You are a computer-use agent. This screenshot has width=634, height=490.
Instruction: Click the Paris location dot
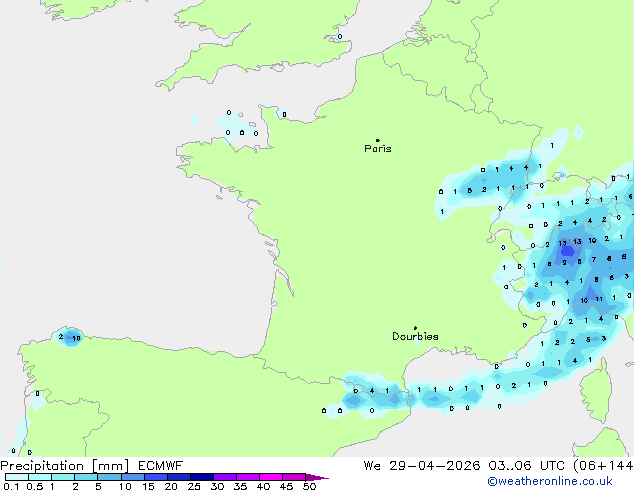[378, 140]
